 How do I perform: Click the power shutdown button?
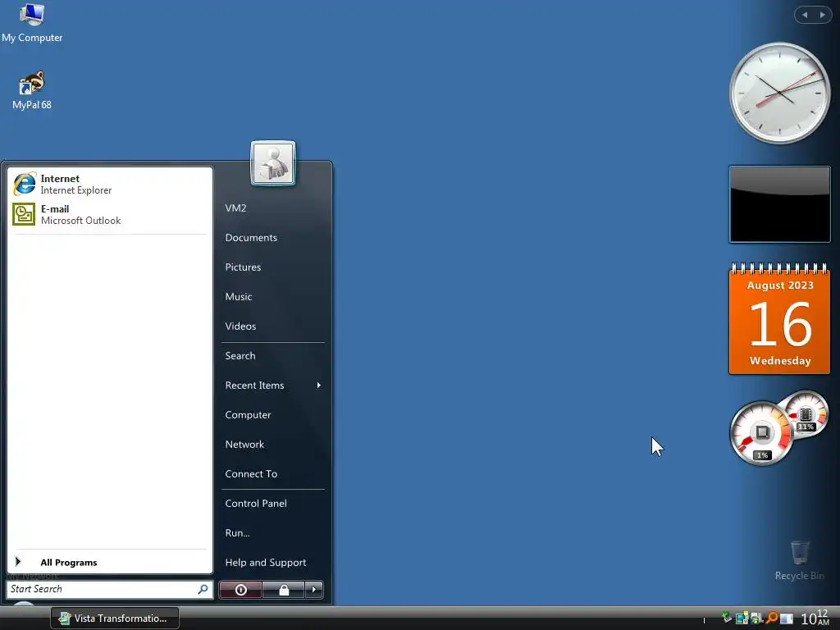tap(240, 590)
